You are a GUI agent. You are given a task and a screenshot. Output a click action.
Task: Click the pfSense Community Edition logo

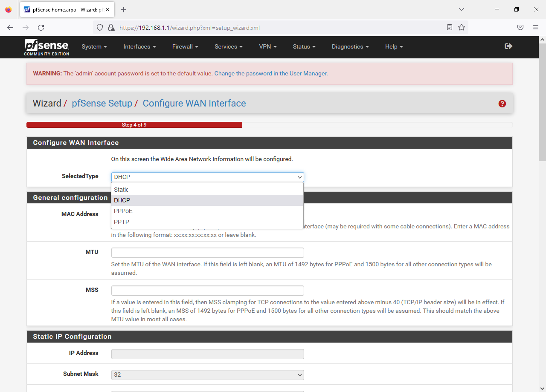point(46,47)
